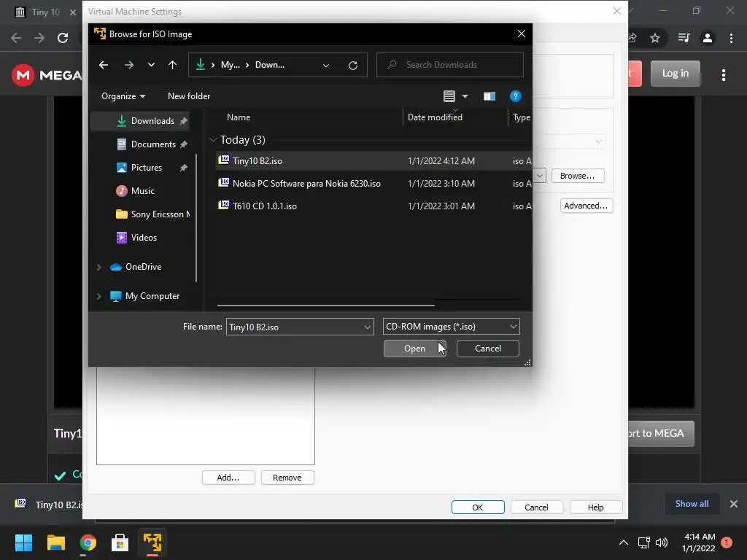Go forward in the Browse for ISO dialog
The width and height of the screenshot is (747, 560).
pos(128,65)
